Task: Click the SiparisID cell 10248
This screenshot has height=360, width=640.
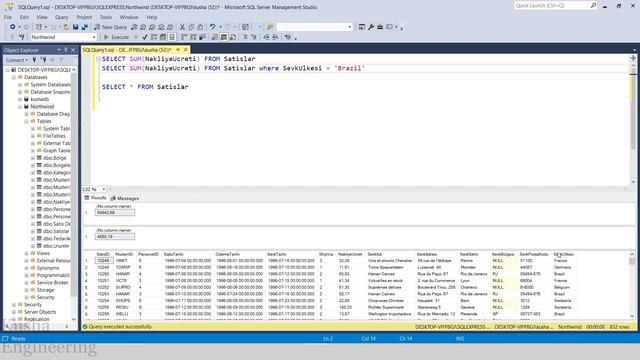Action: click(x=103, y=260)
